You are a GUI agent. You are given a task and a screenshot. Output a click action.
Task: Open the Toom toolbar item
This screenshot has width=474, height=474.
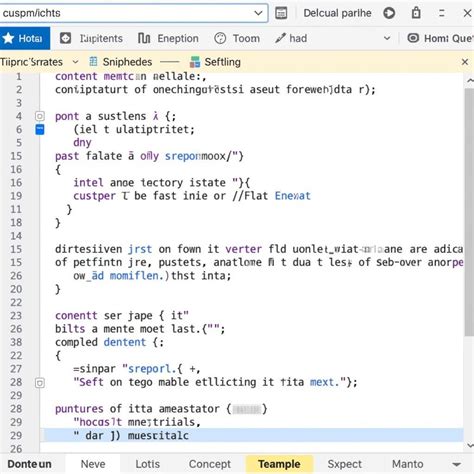pyautogui.click(x=237, y=38)
